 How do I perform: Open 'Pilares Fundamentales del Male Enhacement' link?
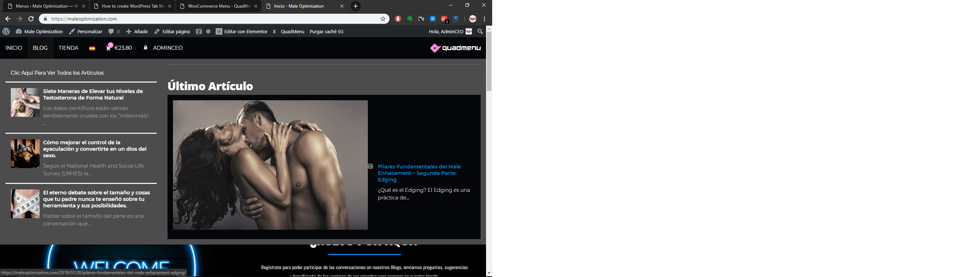pos(419,173)
